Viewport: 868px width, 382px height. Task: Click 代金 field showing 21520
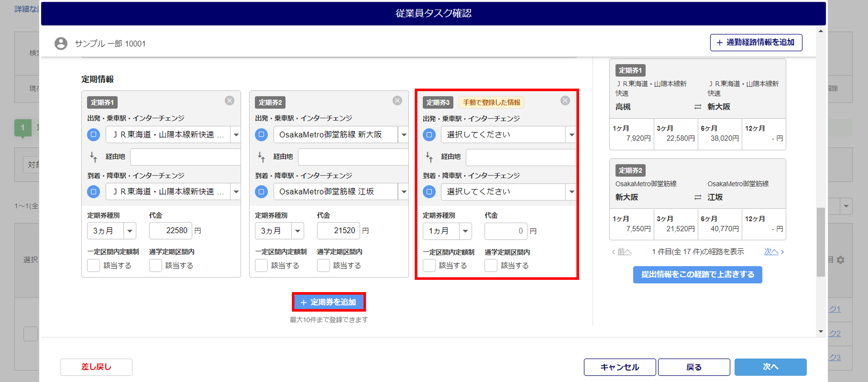pos(338,231)
